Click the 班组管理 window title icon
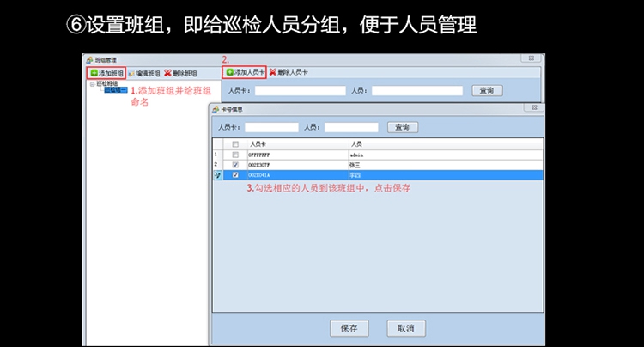This screenshot has height=347, width=644. tap(88, 60)
